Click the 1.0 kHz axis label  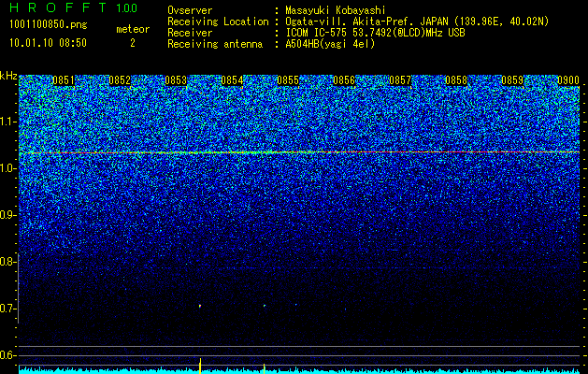tap(7, 168)
